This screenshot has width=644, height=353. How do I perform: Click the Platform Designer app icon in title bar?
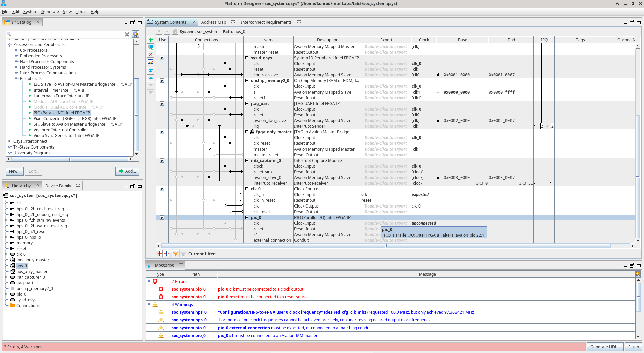tap(3, 3)
